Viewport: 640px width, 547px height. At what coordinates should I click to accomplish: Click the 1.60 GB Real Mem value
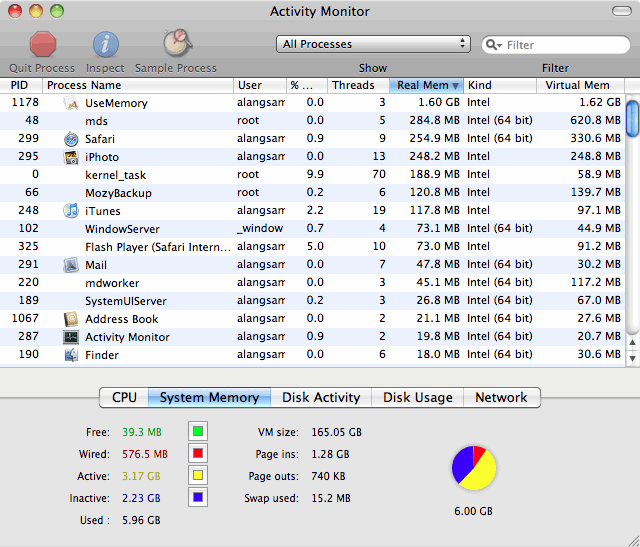click(x=439, y=102)
